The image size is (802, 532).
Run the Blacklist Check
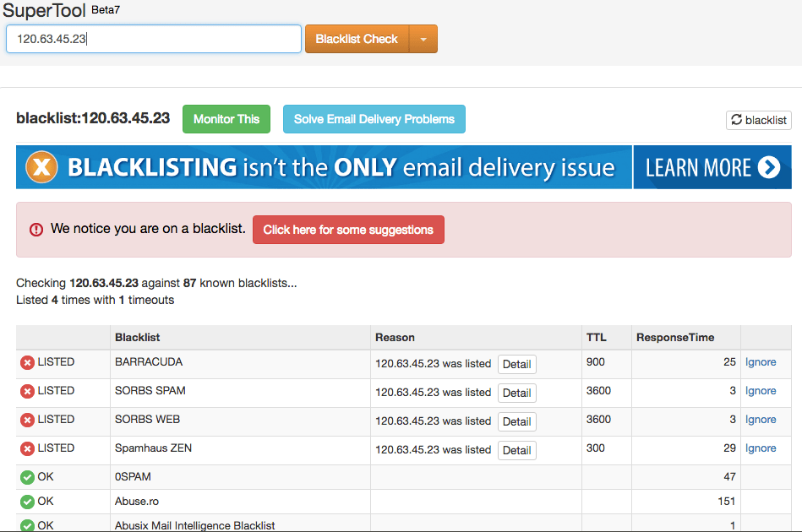357,39
